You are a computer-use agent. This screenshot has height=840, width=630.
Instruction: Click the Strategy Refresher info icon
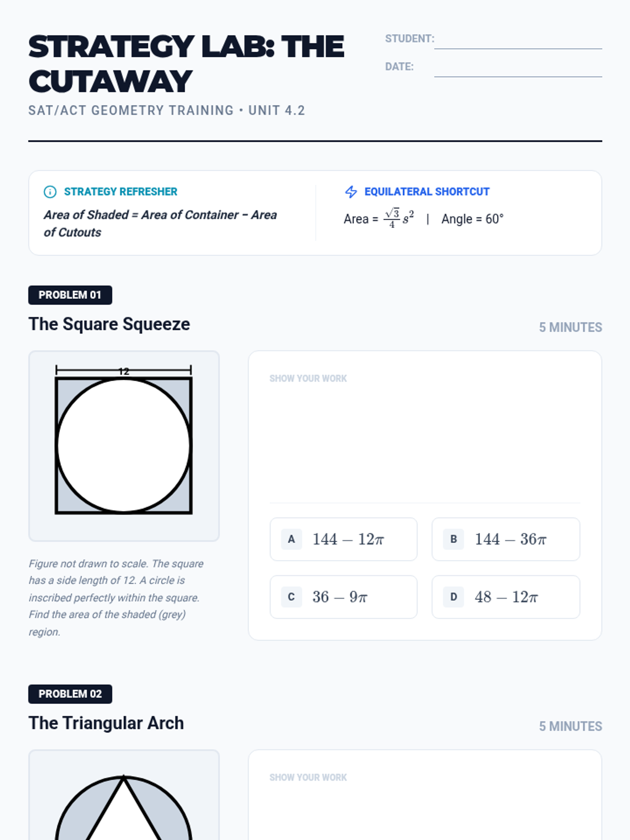pos(50,192)
